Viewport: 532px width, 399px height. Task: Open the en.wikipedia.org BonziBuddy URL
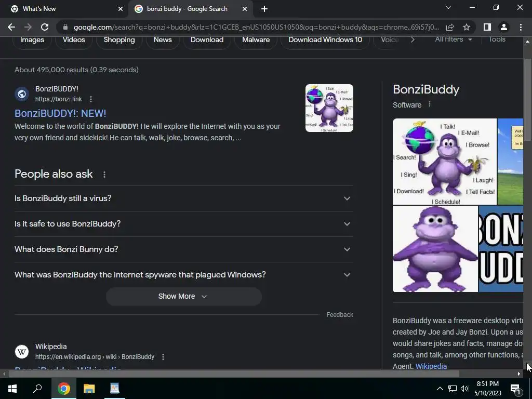point(95,357)
